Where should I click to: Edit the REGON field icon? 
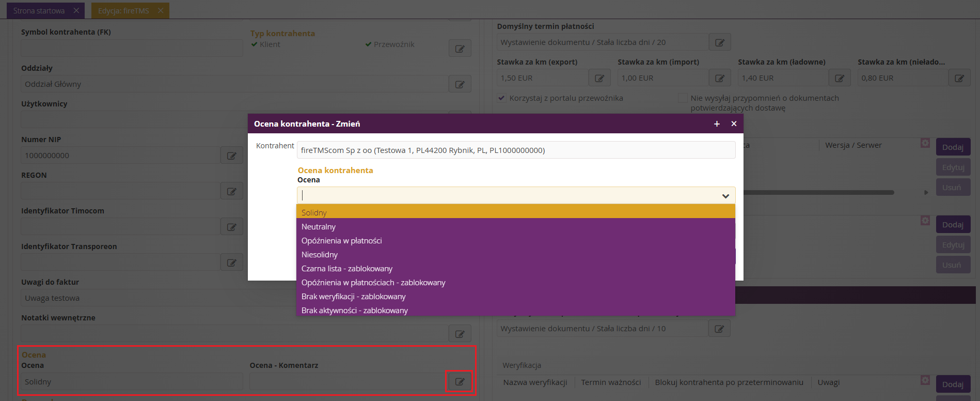(x=231, y=191)
